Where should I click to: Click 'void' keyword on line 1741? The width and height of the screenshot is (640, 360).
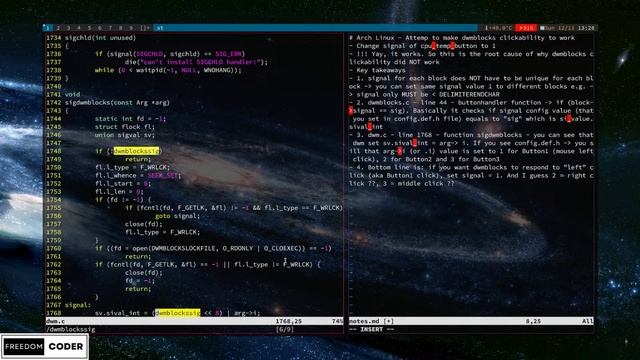click(x=73, y=94)
